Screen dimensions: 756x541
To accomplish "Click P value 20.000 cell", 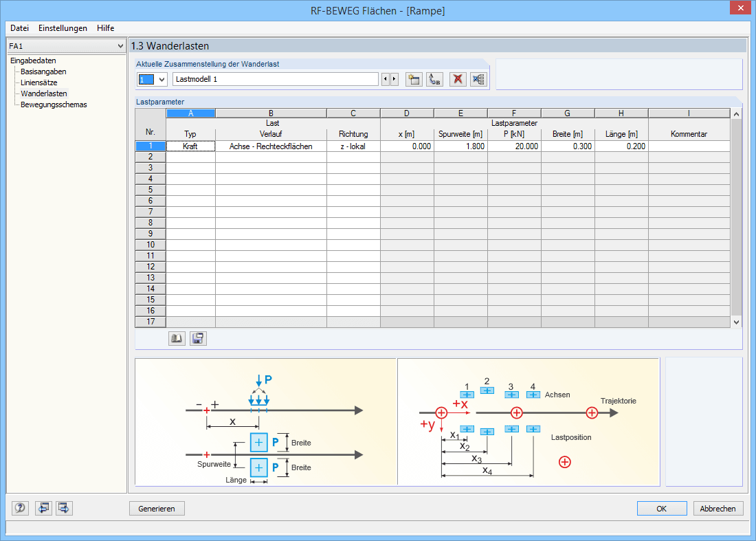I will point(514,146).
